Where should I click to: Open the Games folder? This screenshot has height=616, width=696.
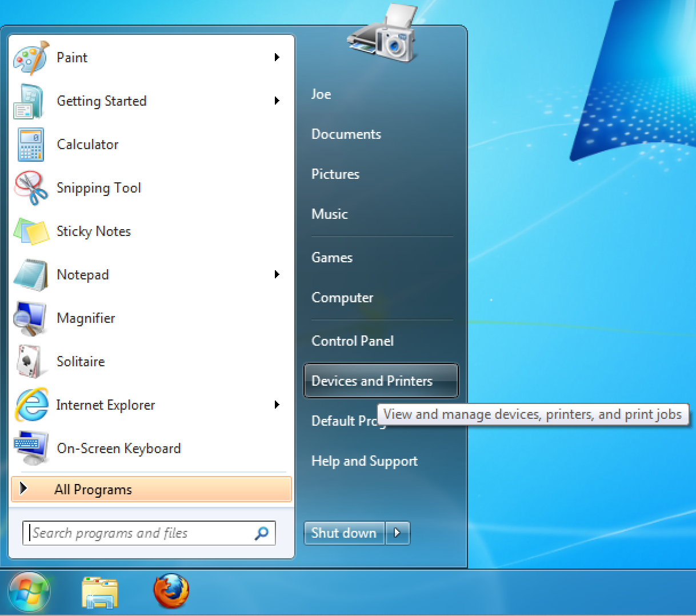(332, 258)
